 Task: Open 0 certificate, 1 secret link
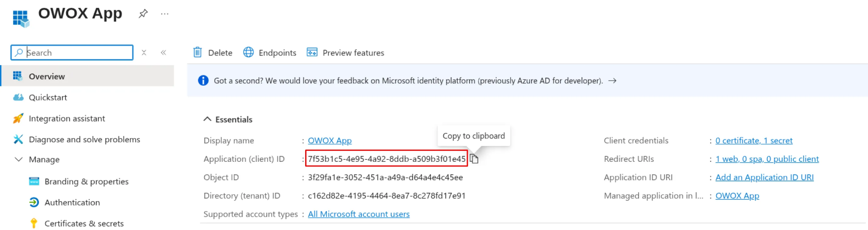tap(754, 141)
